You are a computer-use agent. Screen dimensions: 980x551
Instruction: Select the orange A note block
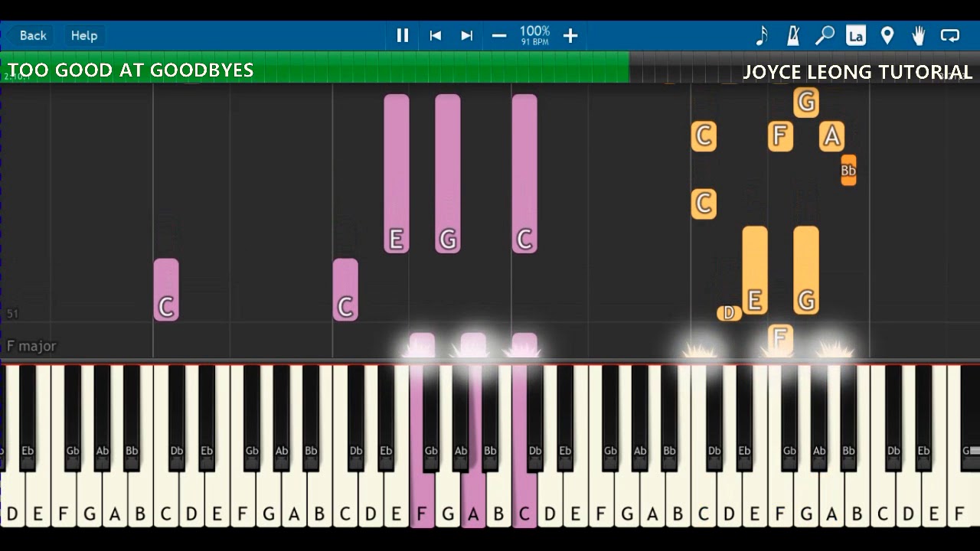point(831,136)
